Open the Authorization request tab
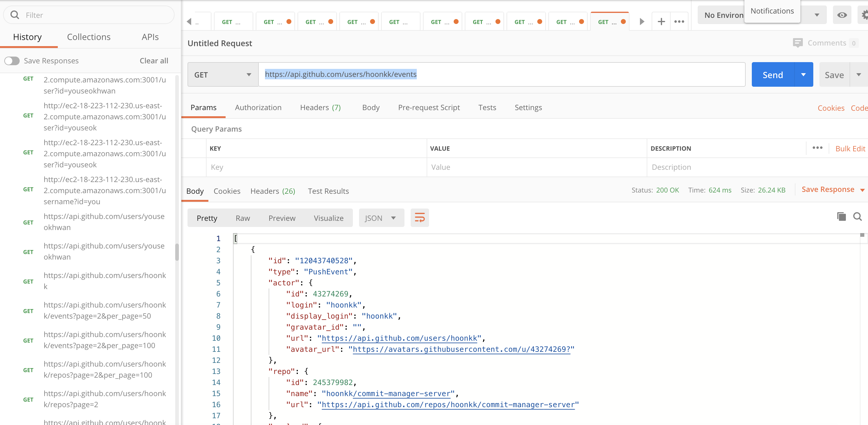 [x=258, y=108]
